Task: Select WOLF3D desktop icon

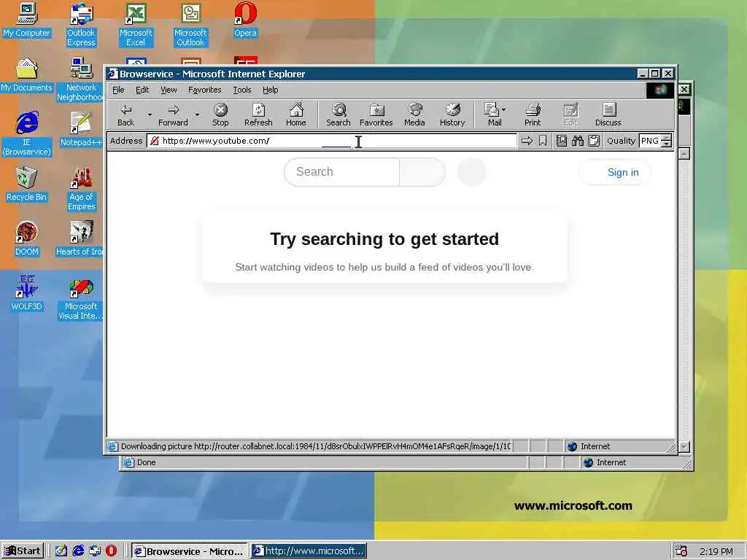Action: tap(27, 293)
